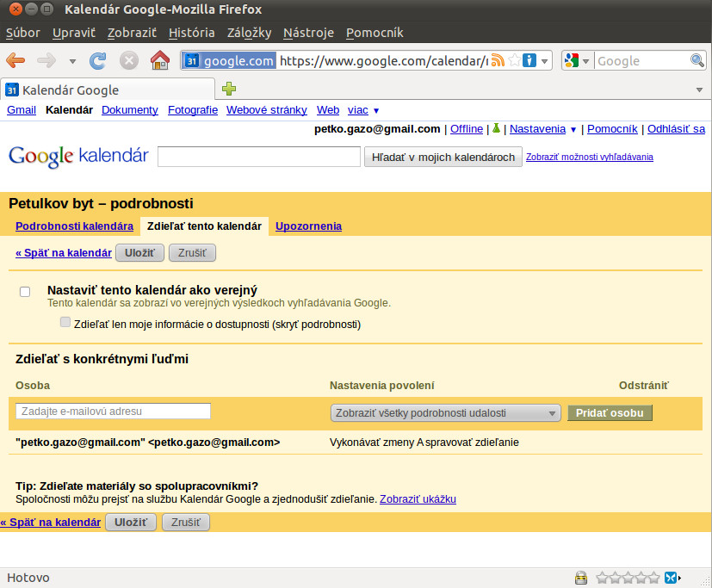
Task: Open the Pomocník menu in menu bar
Action: pyautogui.click(x=375, y=33)
